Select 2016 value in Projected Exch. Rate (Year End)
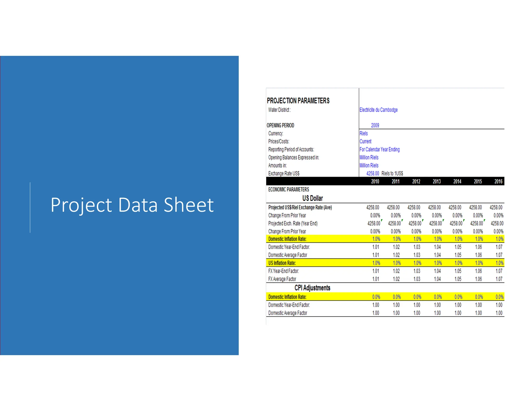 pyautogui.click(x=497, y=224)
